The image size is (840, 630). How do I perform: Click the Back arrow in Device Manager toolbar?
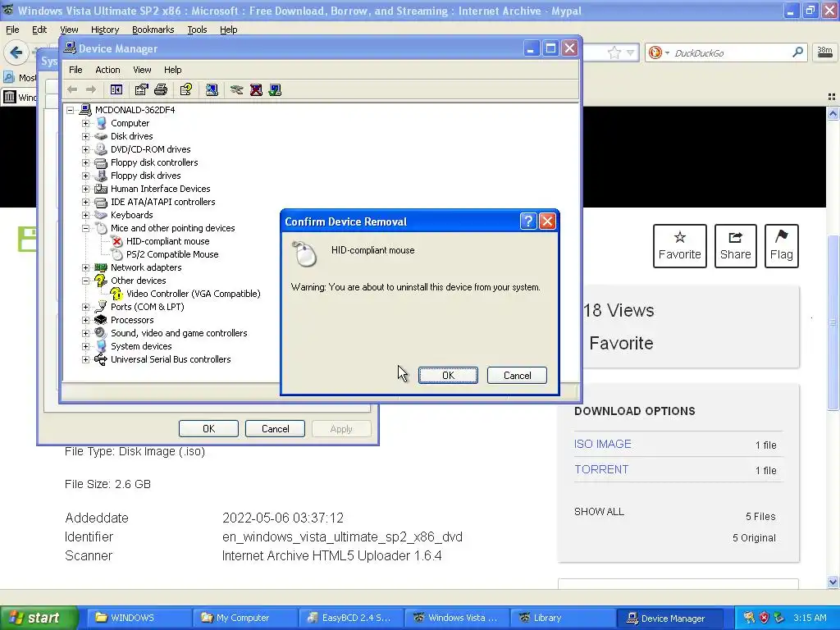pos(72,90)
